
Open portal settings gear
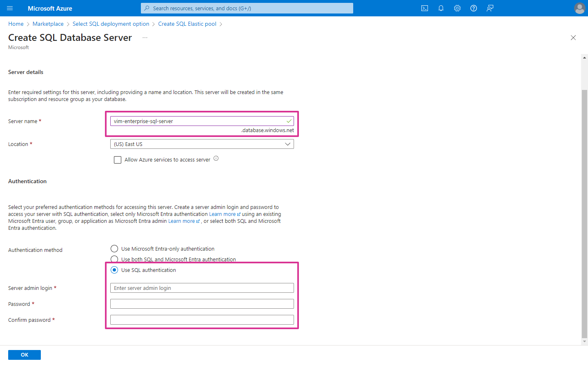point(457,8)
